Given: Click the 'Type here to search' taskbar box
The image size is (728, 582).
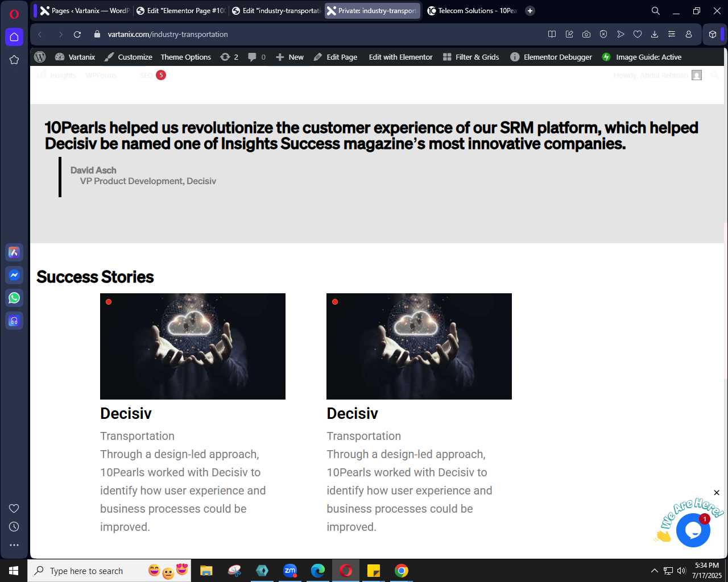Looking at the screenshot, I should tap(109, 571).
